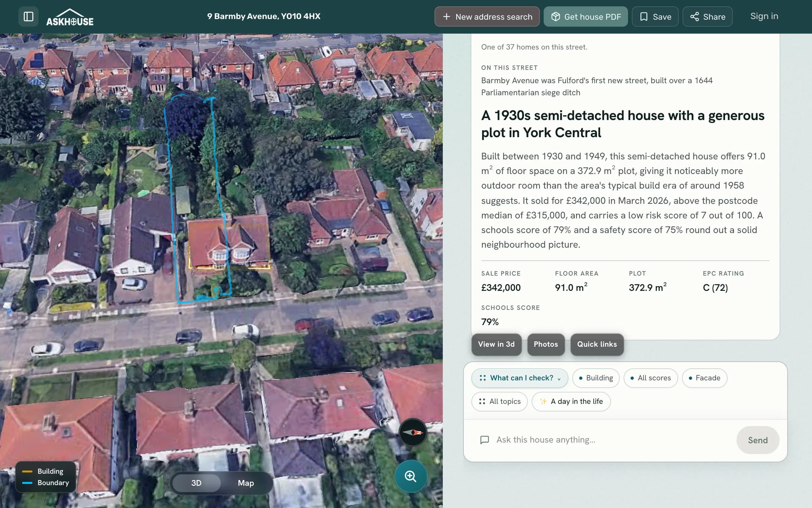Select the Building topic chip
812x508 pixels.
596,378
